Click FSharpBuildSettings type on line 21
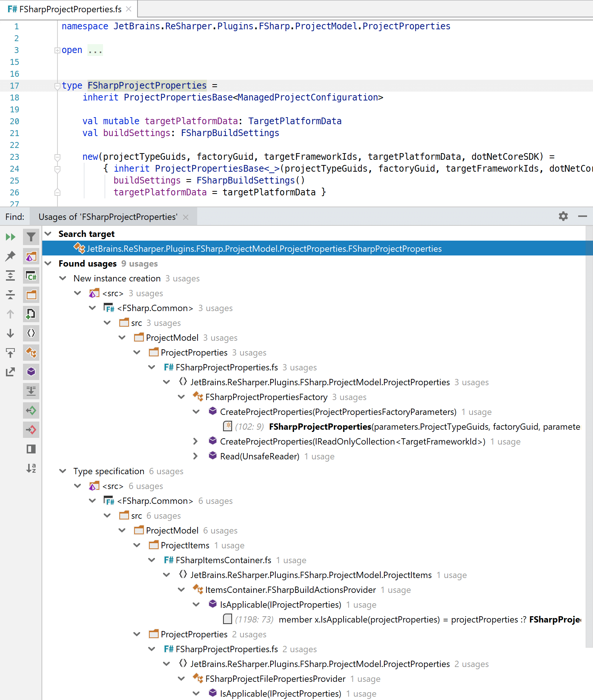 230,133
